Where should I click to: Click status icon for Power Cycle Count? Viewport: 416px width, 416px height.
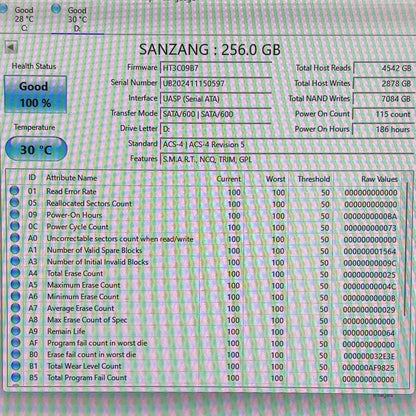click(15, 226)
